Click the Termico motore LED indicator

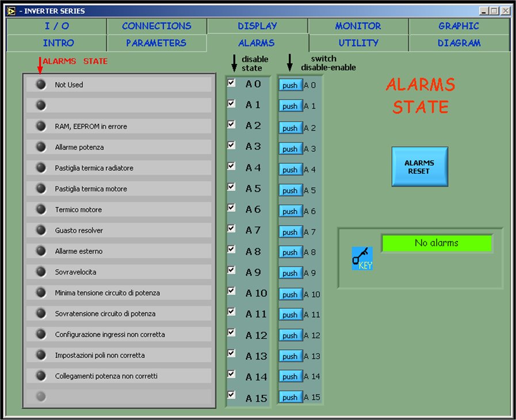point(41,209)
